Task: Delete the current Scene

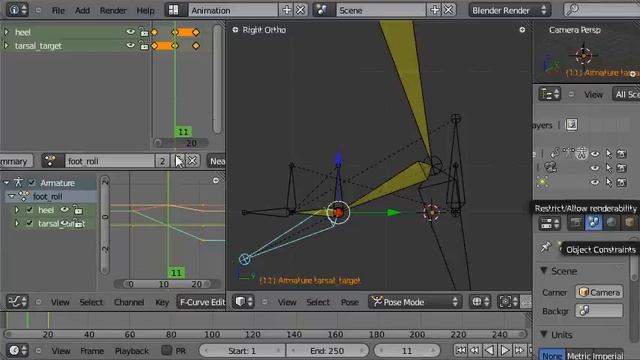Action: (x=448, y=10)
